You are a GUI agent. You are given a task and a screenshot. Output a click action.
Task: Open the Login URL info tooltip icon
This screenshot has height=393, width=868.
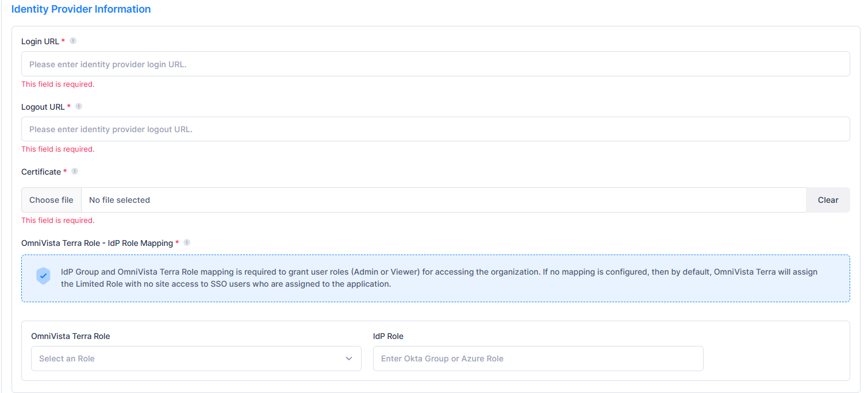pos(73,41)
